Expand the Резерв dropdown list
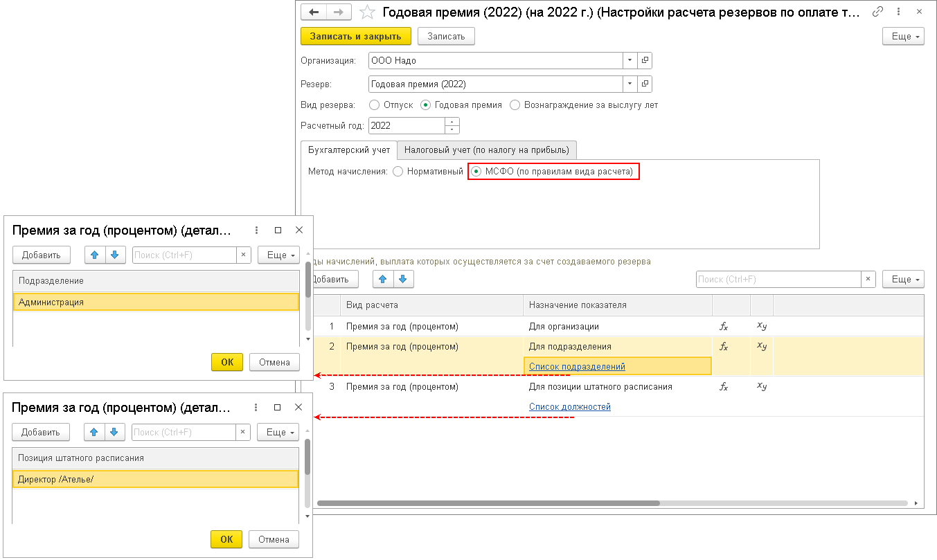Viewport: 937px width, 560px height. (x=630, y=84)
